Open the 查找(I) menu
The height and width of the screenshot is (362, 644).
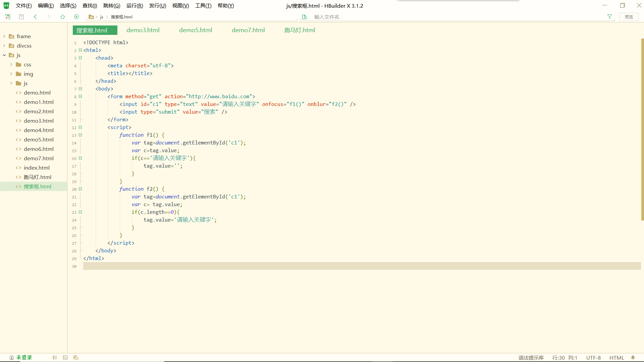point(90,6)
